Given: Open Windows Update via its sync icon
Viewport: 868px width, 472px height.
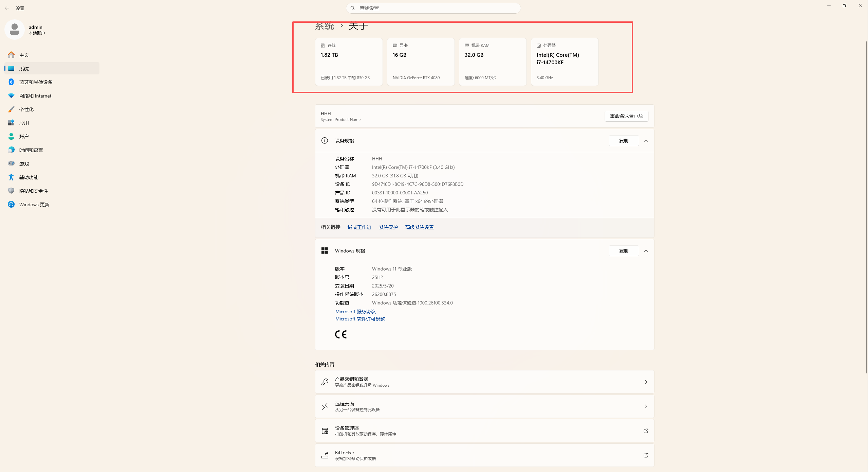Looking at the screenshot, I should point(11,204).
